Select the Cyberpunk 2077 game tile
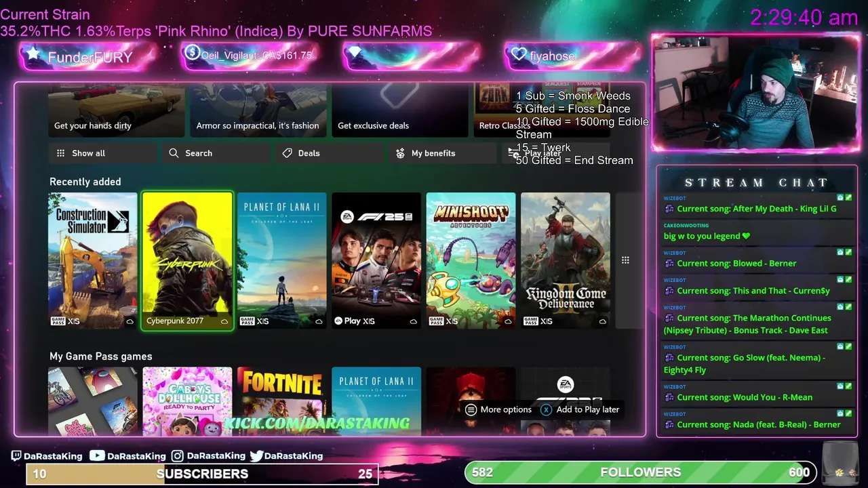Viewport: 868px width, 488px height. point(187,260)
